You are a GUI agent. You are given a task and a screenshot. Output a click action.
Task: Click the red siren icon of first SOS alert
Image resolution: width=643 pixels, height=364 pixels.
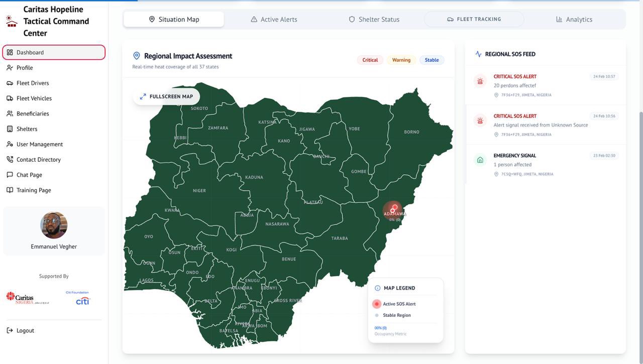tap(480, 81)
